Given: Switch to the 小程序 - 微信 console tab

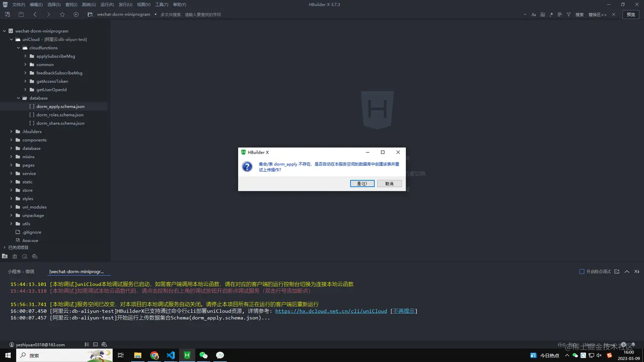Looking at the screenshot, I should click(x=21, y=271).
